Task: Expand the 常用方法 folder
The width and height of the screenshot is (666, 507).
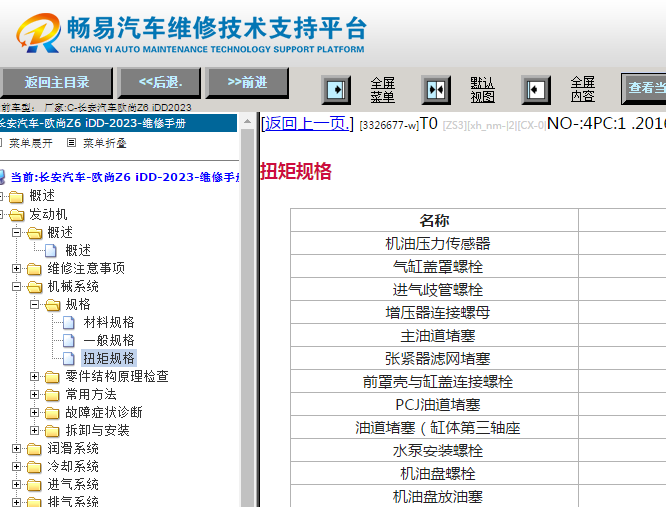Action: coord(34,394)
